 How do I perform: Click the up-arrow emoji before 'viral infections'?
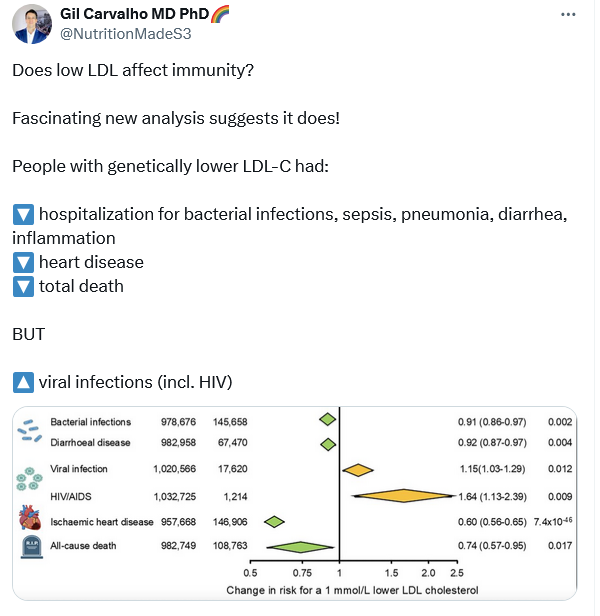23,383
